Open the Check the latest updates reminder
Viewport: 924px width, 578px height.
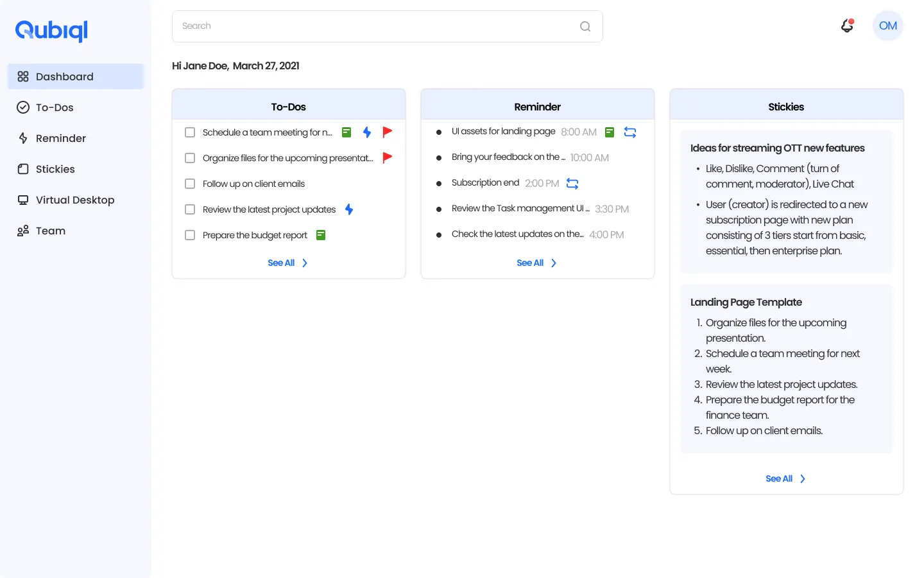point(517,234)
